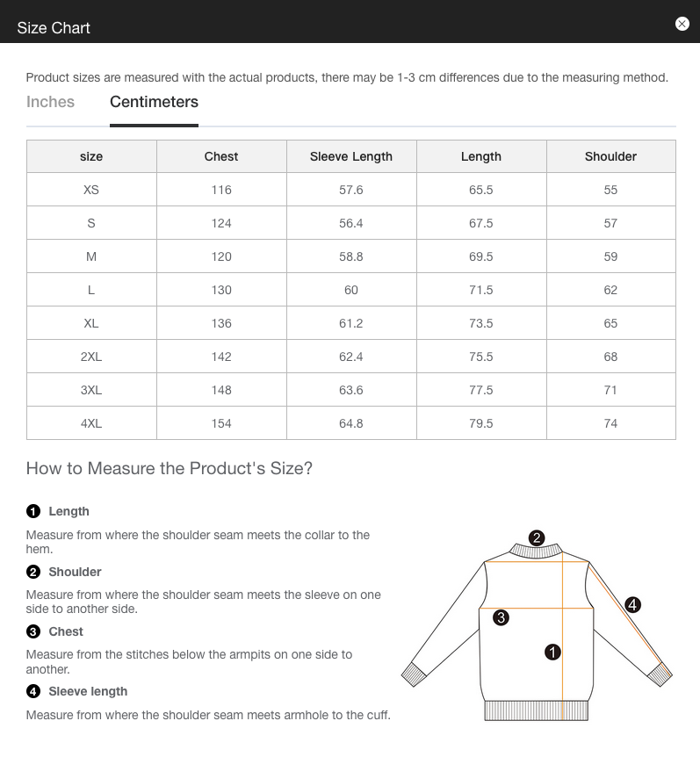Select the Chest column header
Image resolution: width=700 pixels, height=757 pixels.
(220, 156)
